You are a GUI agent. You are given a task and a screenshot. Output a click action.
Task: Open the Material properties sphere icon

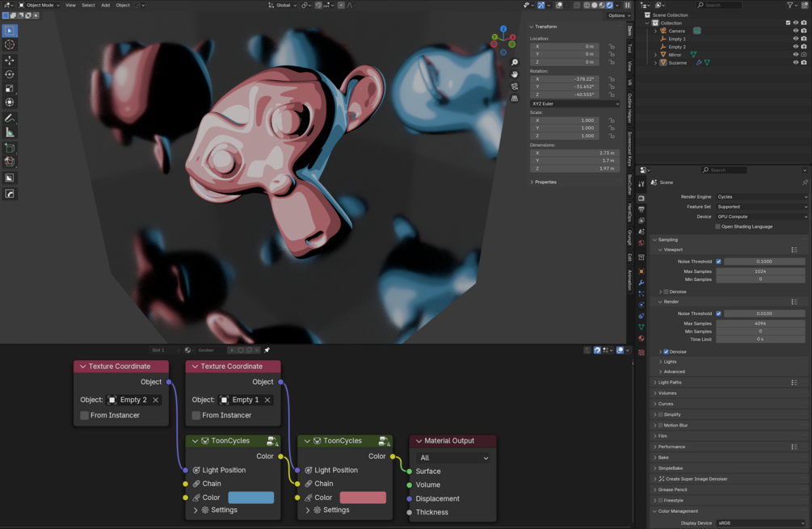(x=642, y=338)
